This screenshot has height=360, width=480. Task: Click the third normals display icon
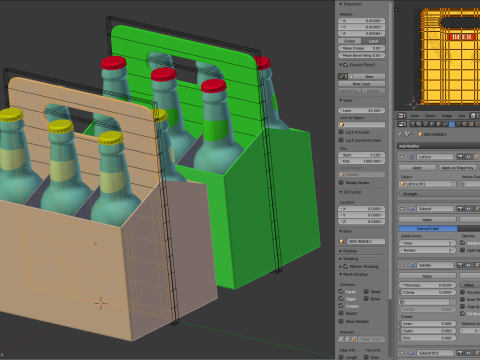354,339
